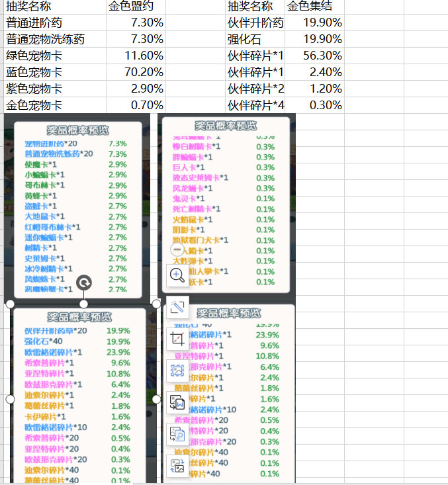Select the 1.20% cell
448x485 pixels.
click(314, 89)
